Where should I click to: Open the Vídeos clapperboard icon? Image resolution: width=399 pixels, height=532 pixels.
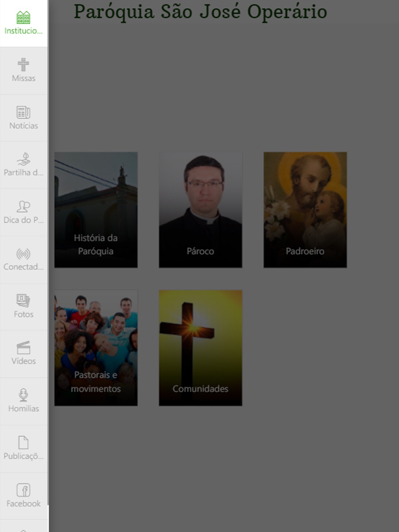[23, 347]
